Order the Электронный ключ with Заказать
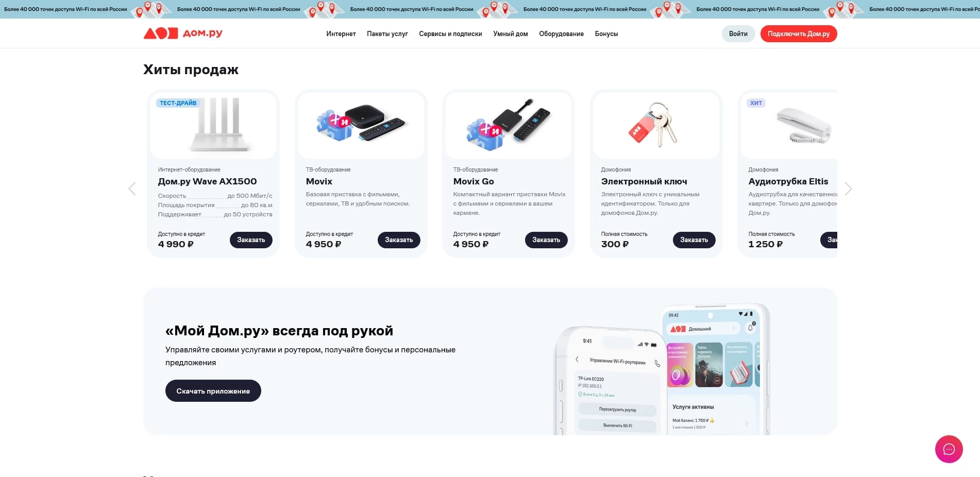The image size is (980, 477). (x=694, y=240)
